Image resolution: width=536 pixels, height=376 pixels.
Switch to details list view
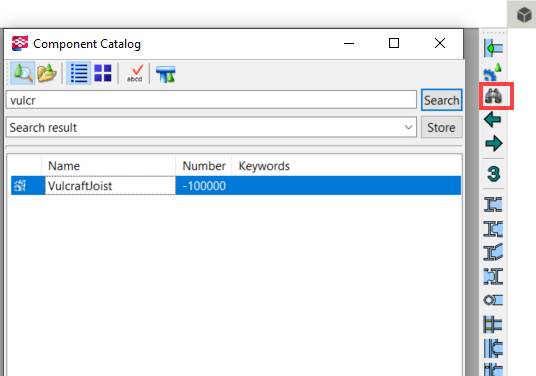pos(79,73)
